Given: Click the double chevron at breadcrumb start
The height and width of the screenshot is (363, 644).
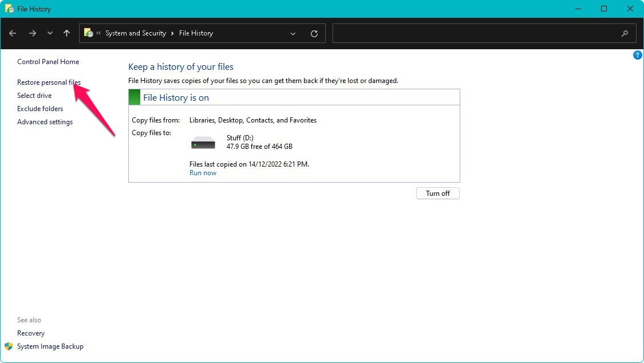Looking at the screenshot, I should 98,33.
